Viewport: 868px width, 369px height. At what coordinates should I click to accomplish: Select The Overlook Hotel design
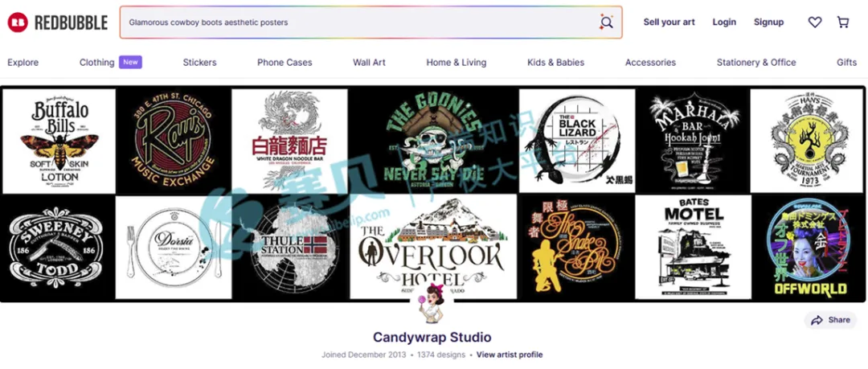(x=433, y=247)
